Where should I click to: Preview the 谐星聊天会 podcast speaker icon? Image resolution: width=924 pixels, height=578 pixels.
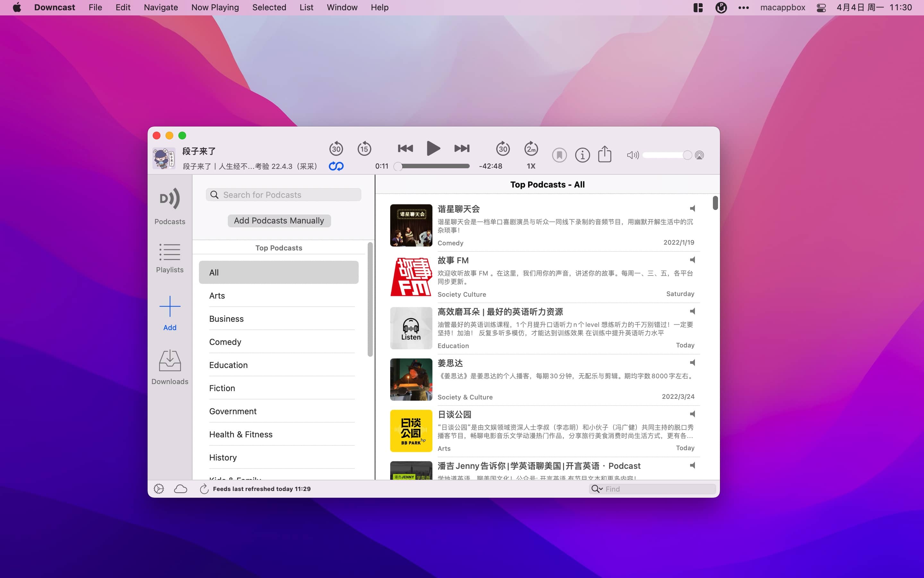692,208
